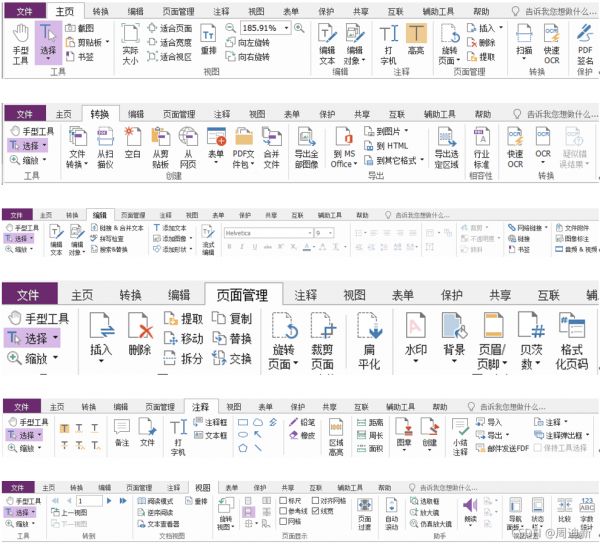Expand 到 MS Office dropdown in the 转换 ribbon
Image resolution: width=600 pixels, height=544 pixels.
(355, 164)
